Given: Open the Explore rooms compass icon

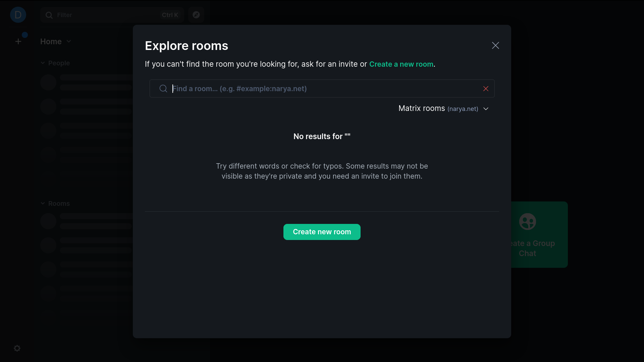Looking at the screenshot, I should point(196,15).
